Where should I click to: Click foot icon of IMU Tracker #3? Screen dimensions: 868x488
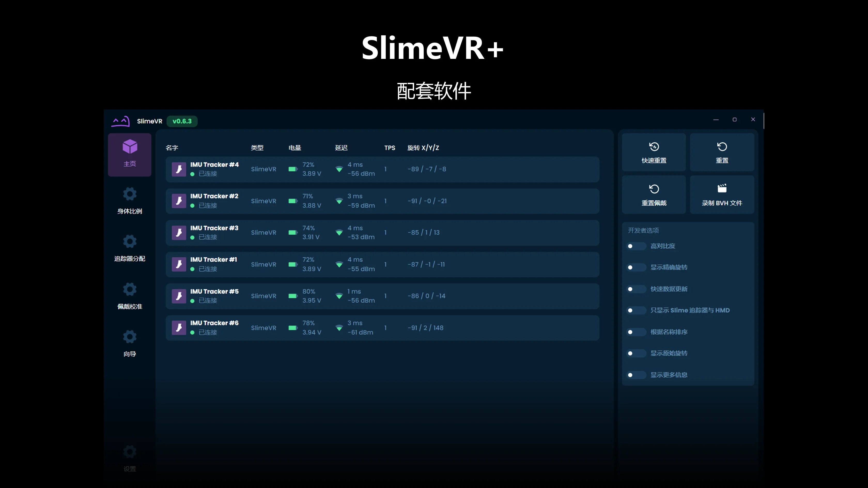click(x=179, y=233)
